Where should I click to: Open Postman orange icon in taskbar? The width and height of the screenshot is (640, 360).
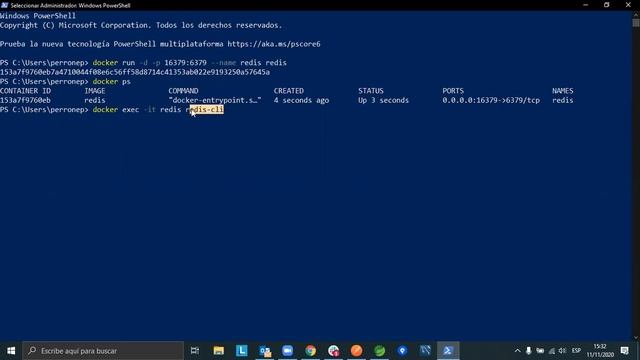coord(356,351)
